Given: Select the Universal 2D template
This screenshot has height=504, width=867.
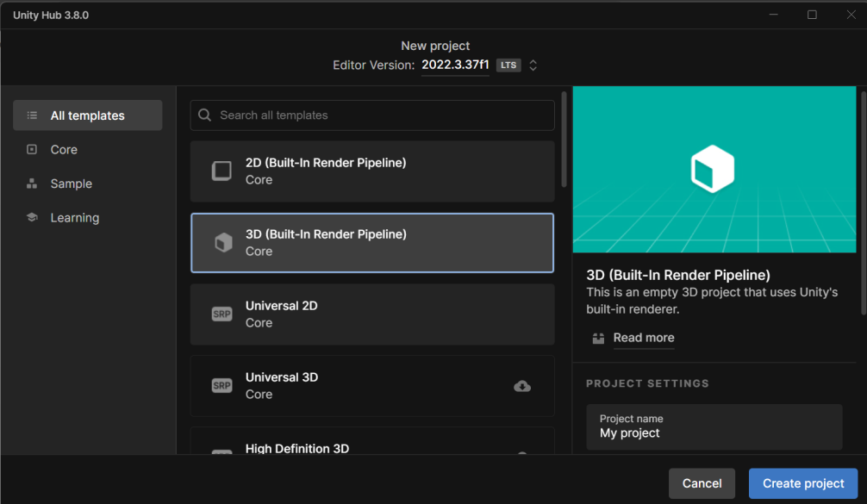Looking at the screenshot, I should [x=372, y=314].
